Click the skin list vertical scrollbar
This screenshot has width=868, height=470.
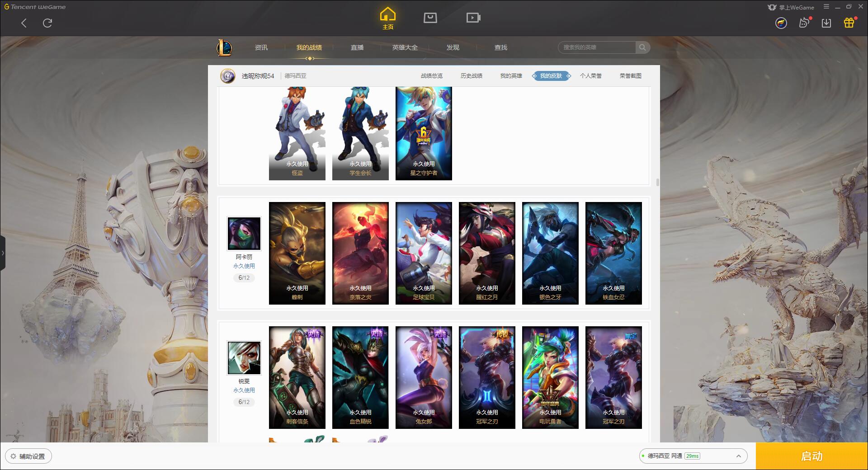tap(657, 182)
